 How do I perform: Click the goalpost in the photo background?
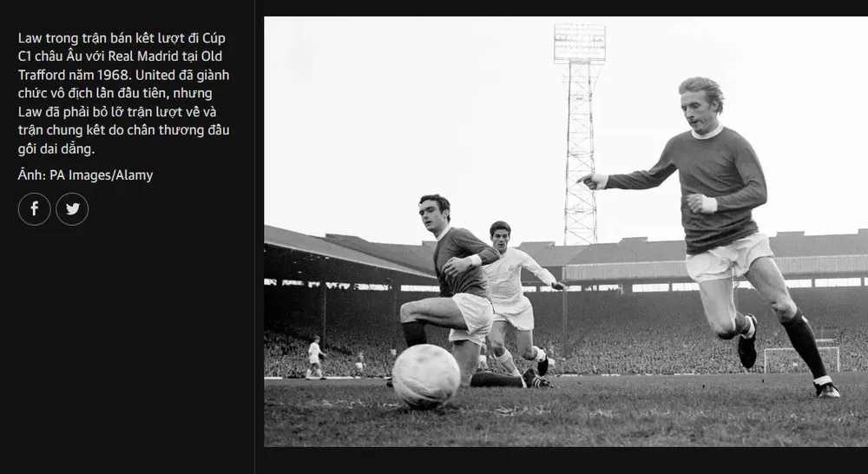pyautogui.click(x=801, y=359)
